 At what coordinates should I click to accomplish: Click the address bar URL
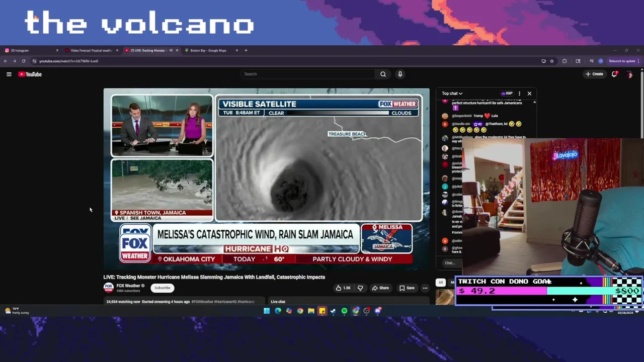click(x=69, y=61)
